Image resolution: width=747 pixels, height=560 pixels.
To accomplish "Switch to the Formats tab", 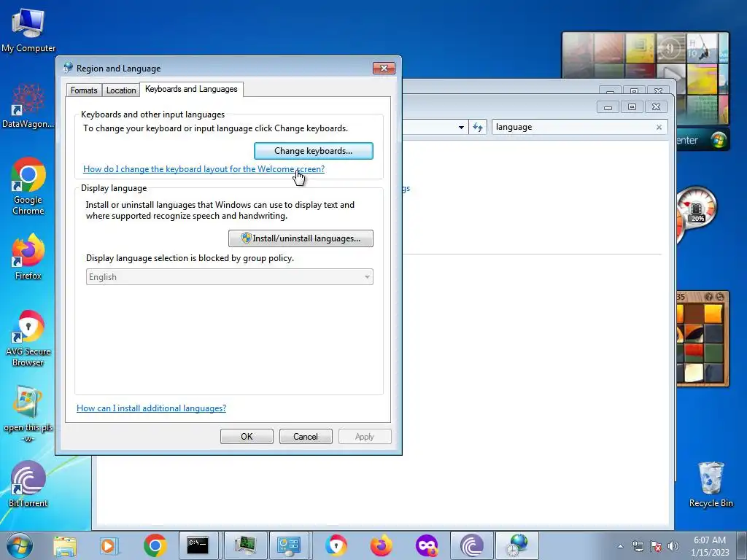I will pos(84,90).
